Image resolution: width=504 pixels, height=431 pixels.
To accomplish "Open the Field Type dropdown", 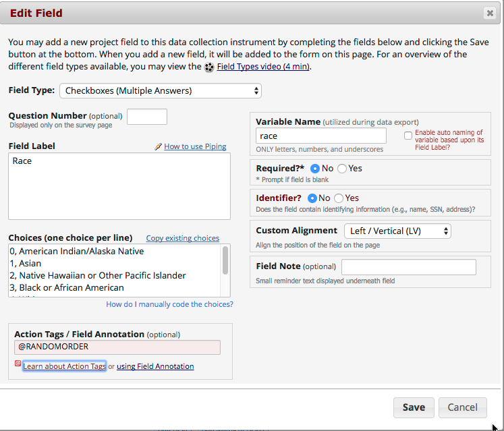I will tap(161, 91).
